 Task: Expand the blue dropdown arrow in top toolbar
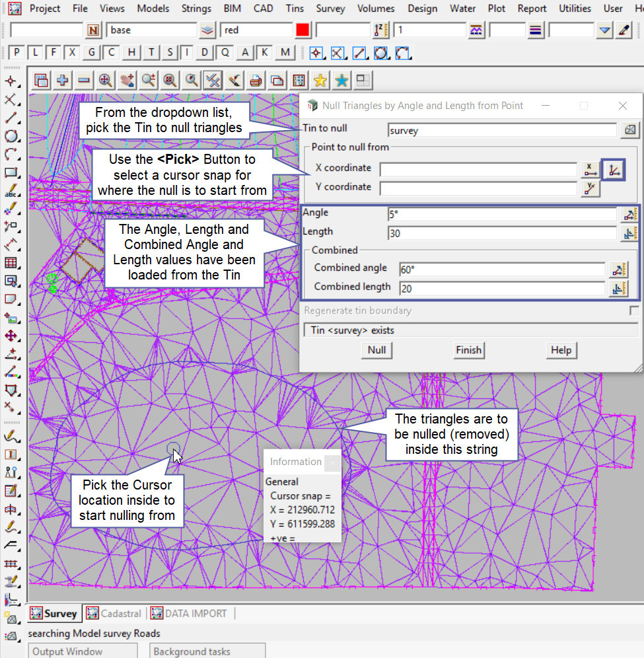pos(604,30)
